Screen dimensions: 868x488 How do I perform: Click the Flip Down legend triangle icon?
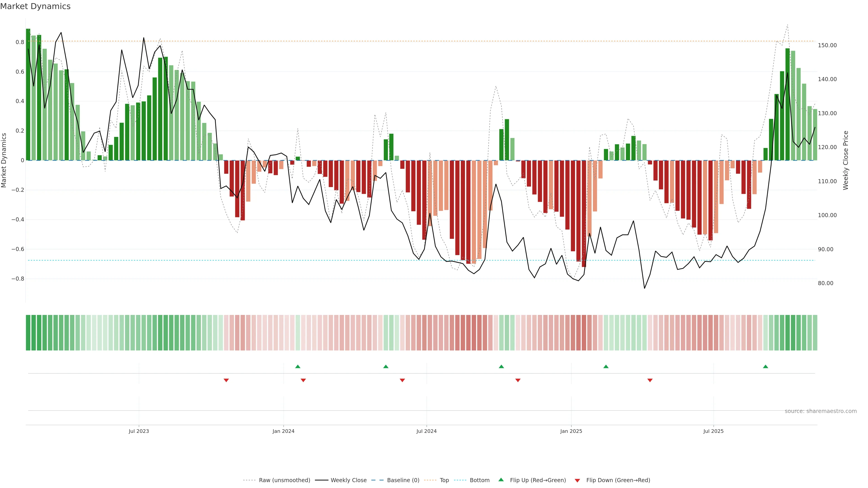pos(577,481)
